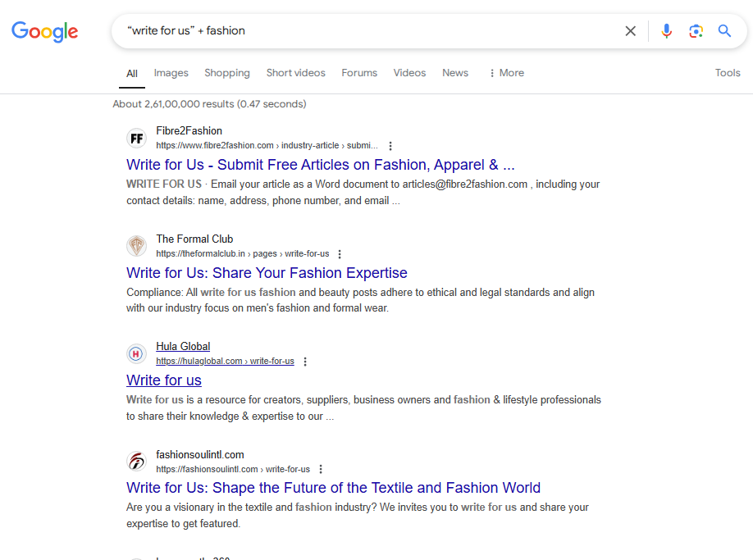Screen dimensions: 753x560
Task: View the News tab
Action: point(455,73)
